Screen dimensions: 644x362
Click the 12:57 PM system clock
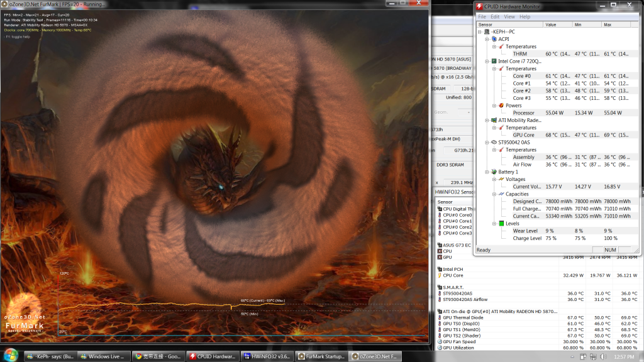625,357
